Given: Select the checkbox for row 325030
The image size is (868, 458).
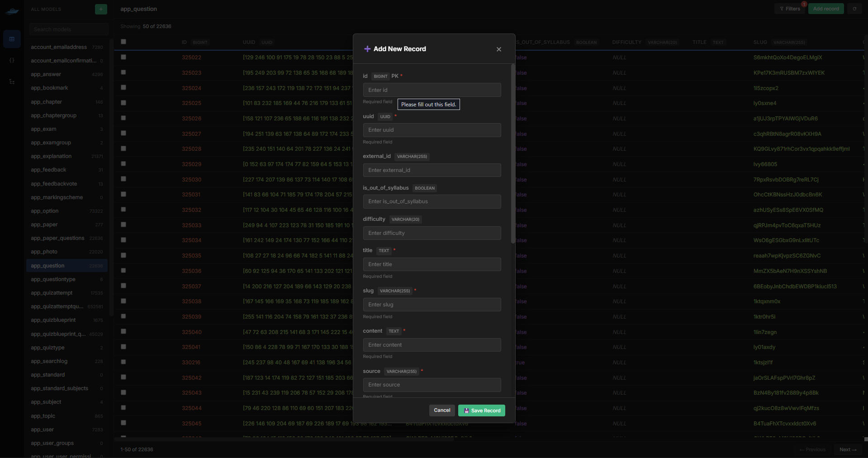Looking at the screenshot, I should (x=123, y=179).
